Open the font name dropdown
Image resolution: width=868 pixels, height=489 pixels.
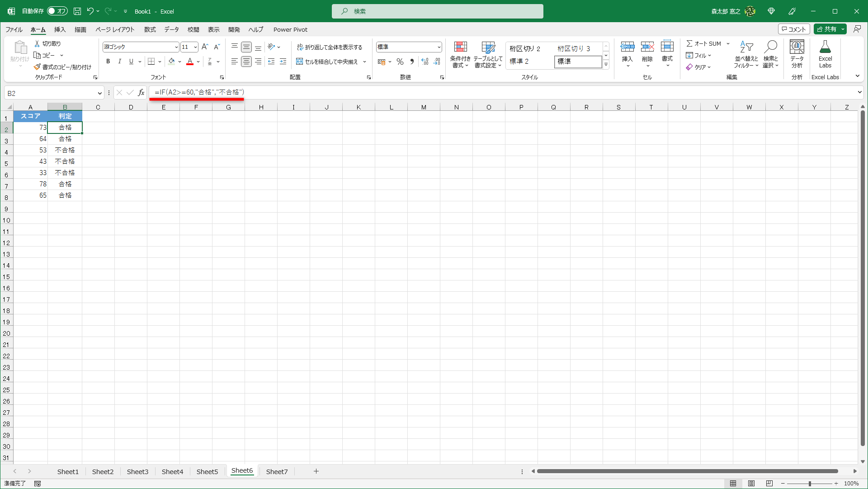coord(176,47)
